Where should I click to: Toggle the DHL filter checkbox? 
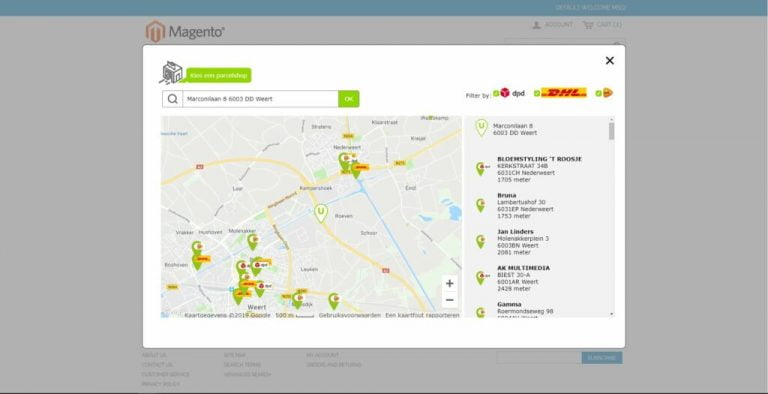(537, 93)
